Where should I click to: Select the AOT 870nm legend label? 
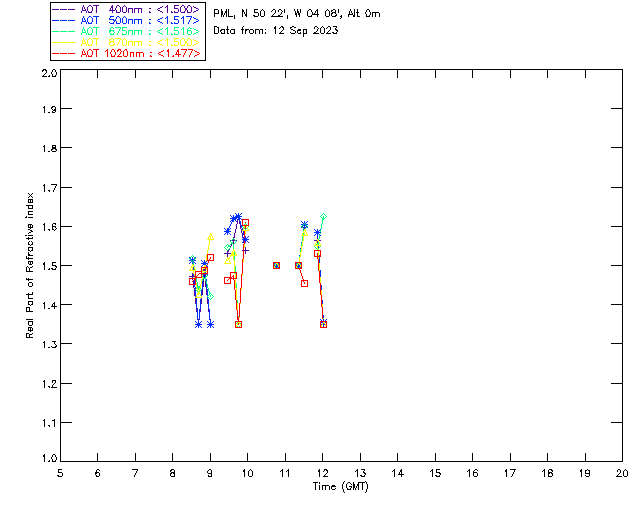140,42
